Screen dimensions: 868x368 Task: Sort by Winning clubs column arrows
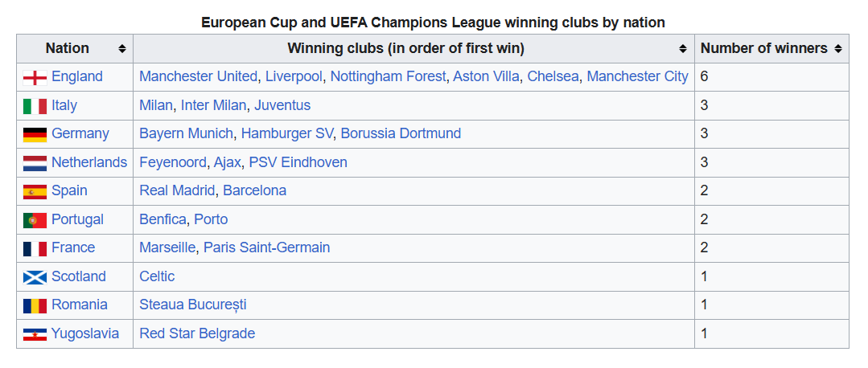click(x=683, y=49)
